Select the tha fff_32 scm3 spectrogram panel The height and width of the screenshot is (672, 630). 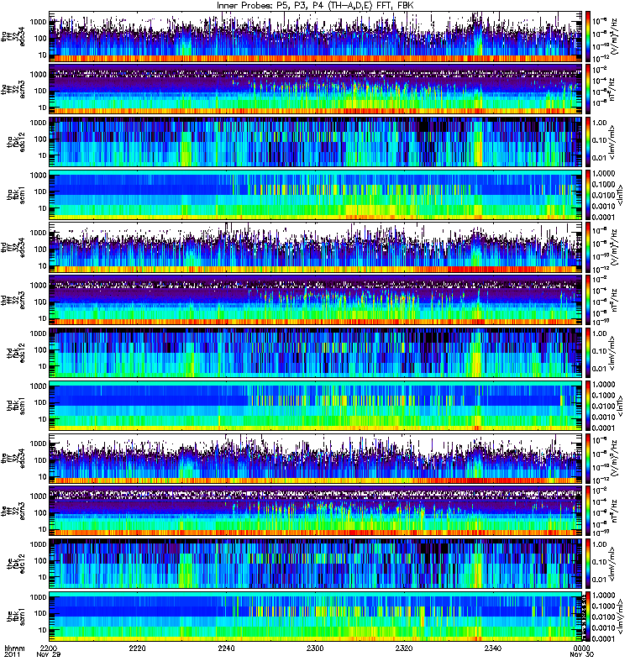click(316, 89)
